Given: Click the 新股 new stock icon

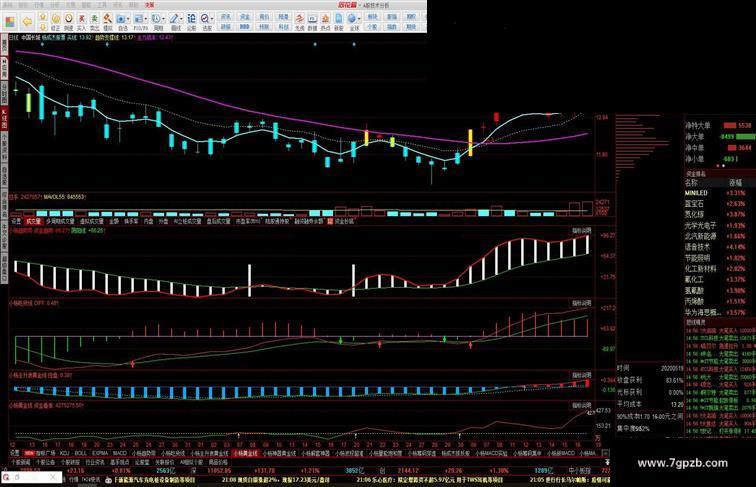Looking at the screenshot, I should 338,21.
